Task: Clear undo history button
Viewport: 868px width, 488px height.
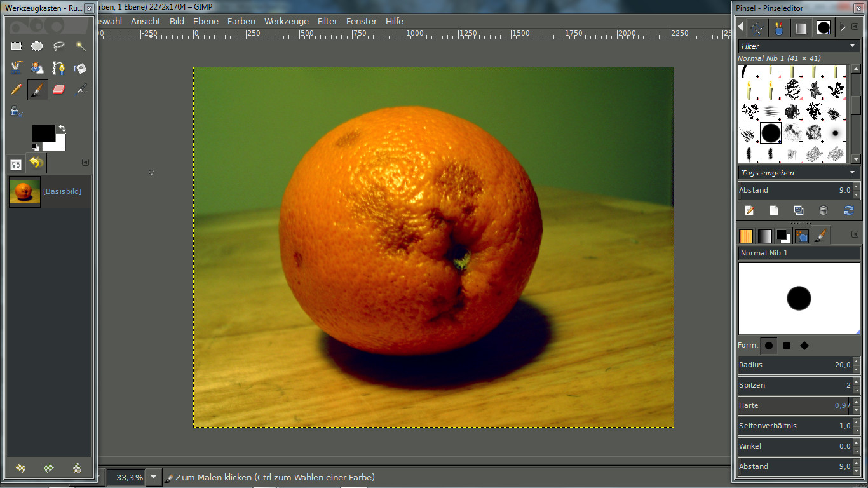Action: (77, 468)
